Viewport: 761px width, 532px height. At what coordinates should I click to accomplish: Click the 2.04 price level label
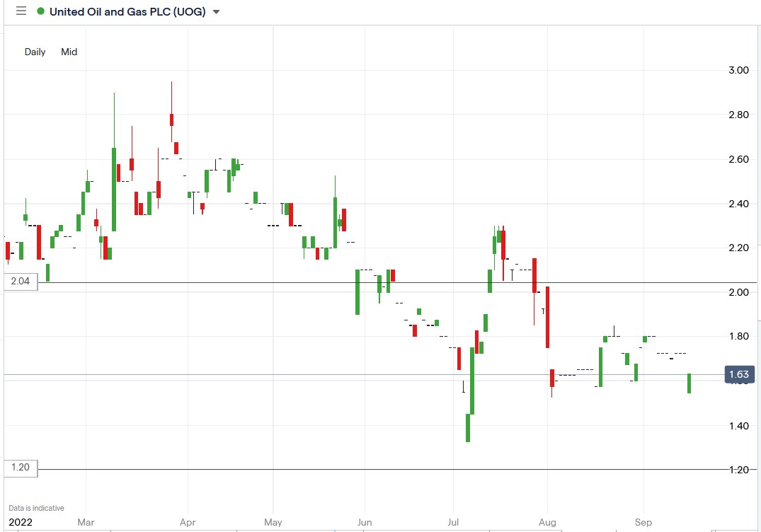[19, 281]
